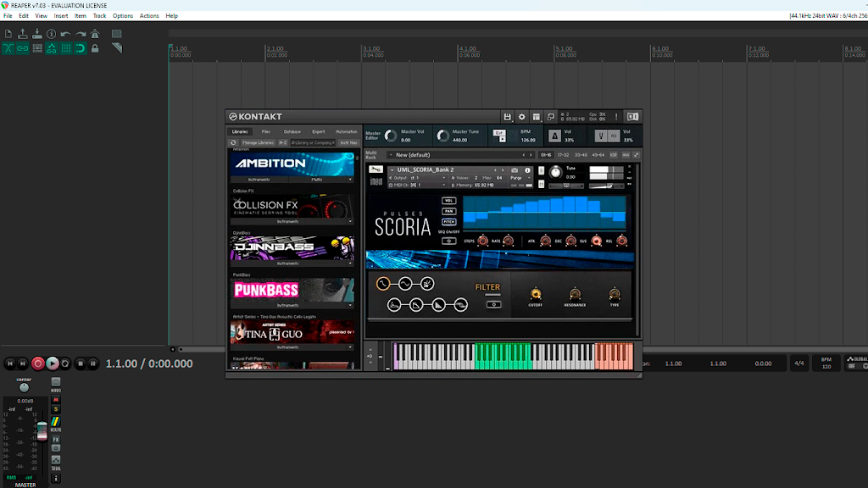
Task: Open the Options menu
Action: [x=123, y=16]
